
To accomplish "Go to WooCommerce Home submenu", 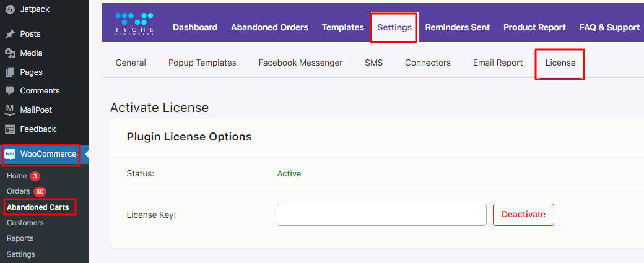I will (x=17, y=176).
